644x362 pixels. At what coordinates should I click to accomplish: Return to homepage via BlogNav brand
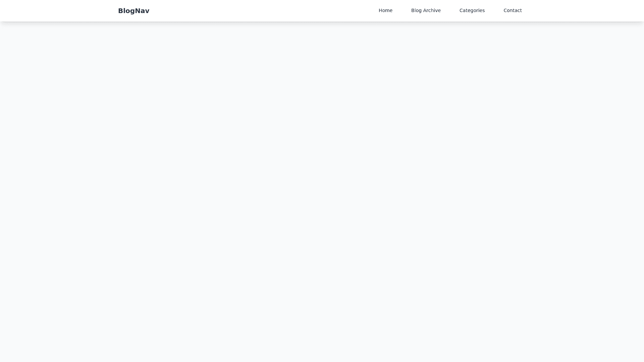133,11
